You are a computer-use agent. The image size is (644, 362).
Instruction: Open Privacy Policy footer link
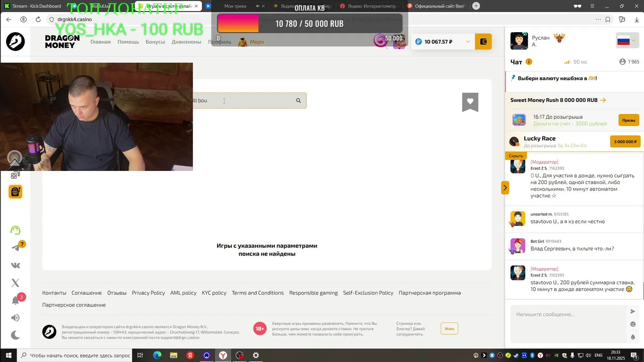[x=148, y=293]
